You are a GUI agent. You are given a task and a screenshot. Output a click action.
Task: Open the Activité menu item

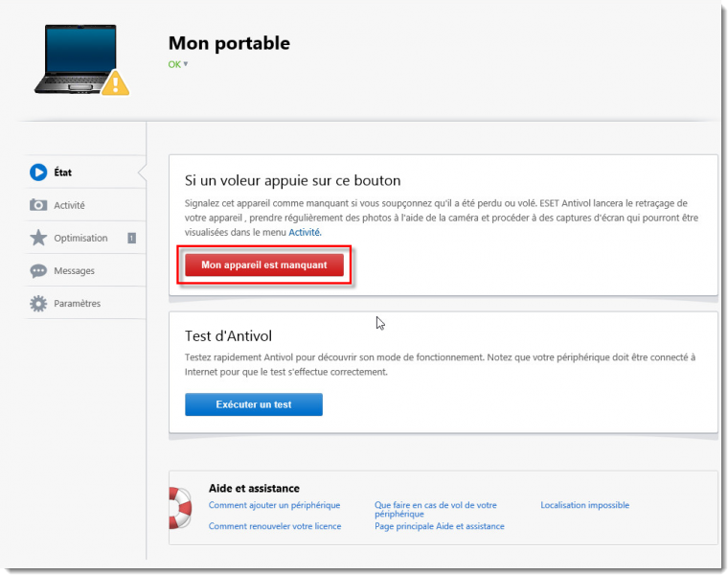coord(85,205)
